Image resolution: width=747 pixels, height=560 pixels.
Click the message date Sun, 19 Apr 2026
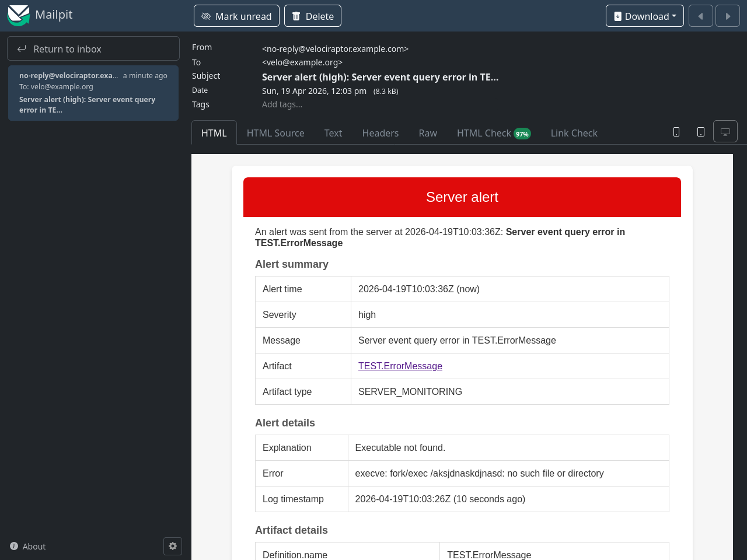[314, 91]
